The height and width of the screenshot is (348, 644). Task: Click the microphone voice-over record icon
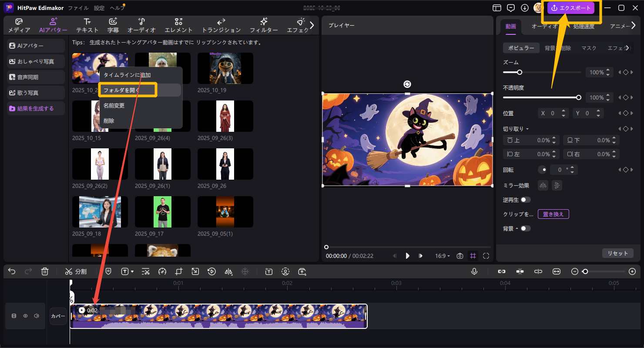(474, 271)
